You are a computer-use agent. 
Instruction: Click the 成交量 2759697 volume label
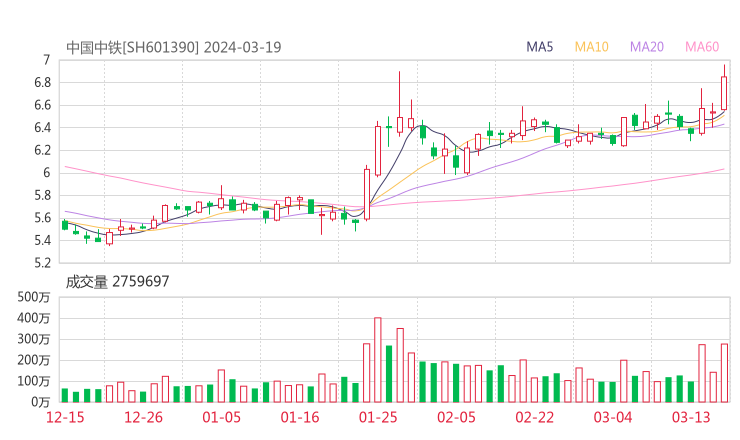click(x=117, y=282)
